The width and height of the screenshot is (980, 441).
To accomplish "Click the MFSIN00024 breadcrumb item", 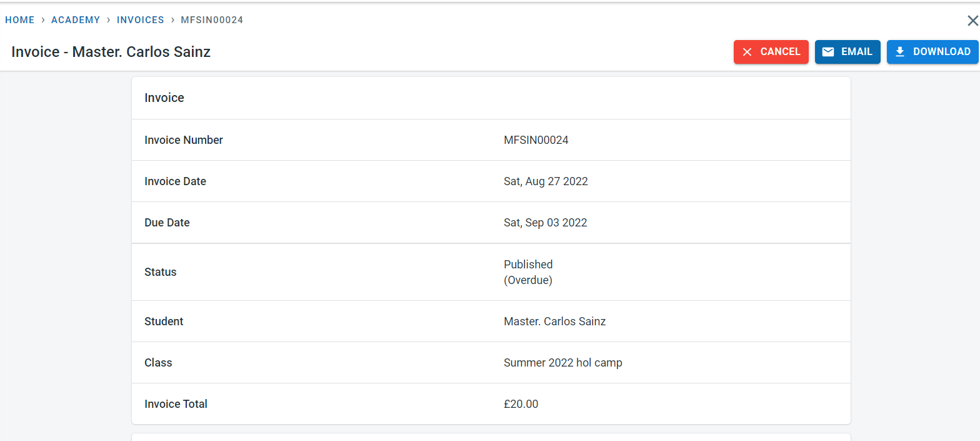I will 212,20.
